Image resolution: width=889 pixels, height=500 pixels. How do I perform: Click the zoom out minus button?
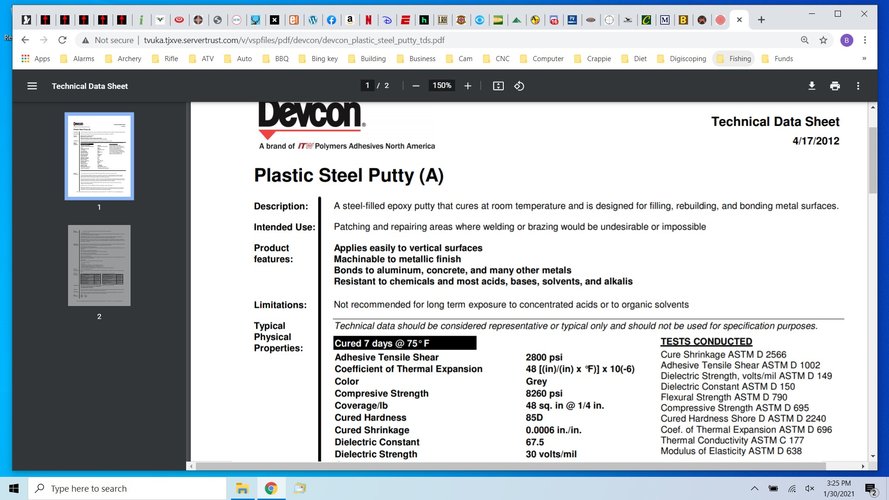point(416,86)
